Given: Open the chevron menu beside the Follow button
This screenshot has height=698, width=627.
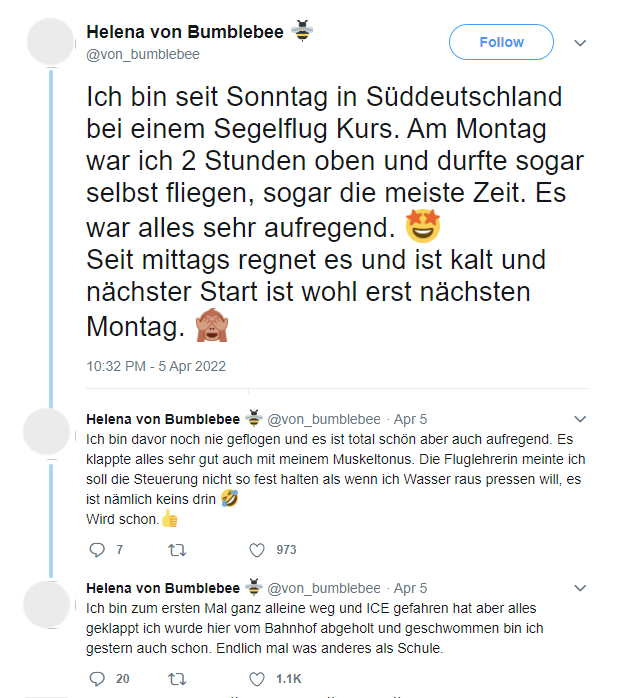Looking at the screenshot, I should 580,43.
